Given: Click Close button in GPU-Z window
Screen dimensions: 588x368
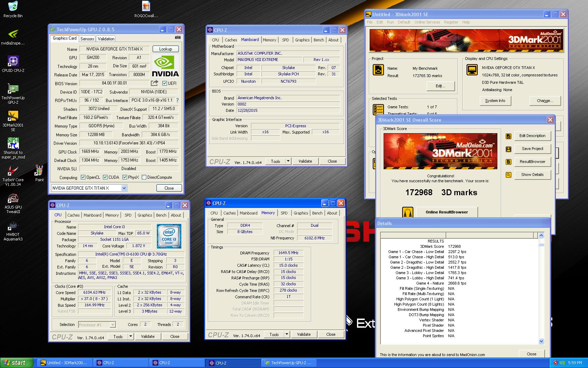Looking at the screenshot, I should [x=169, y=188].
